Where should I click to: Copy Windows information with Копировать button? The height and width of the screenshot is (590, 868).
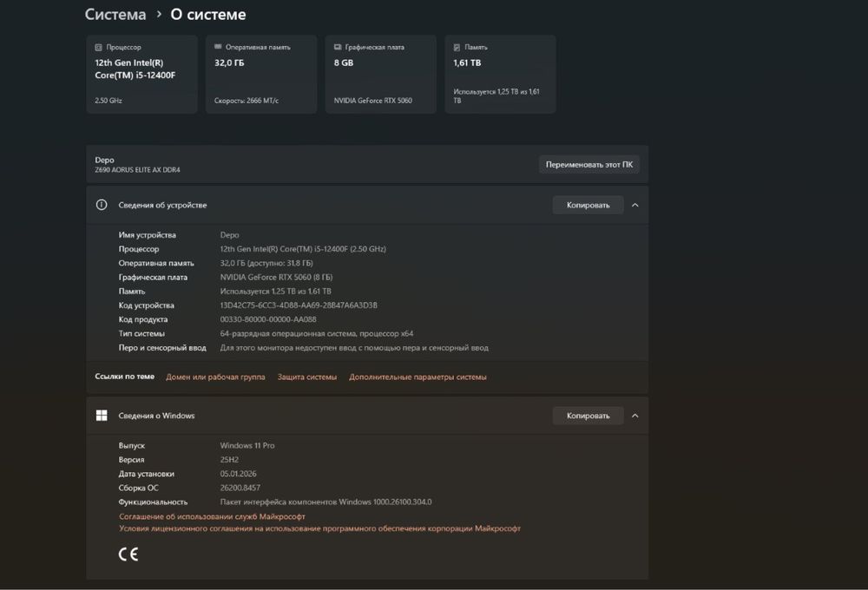coord(588,416)
